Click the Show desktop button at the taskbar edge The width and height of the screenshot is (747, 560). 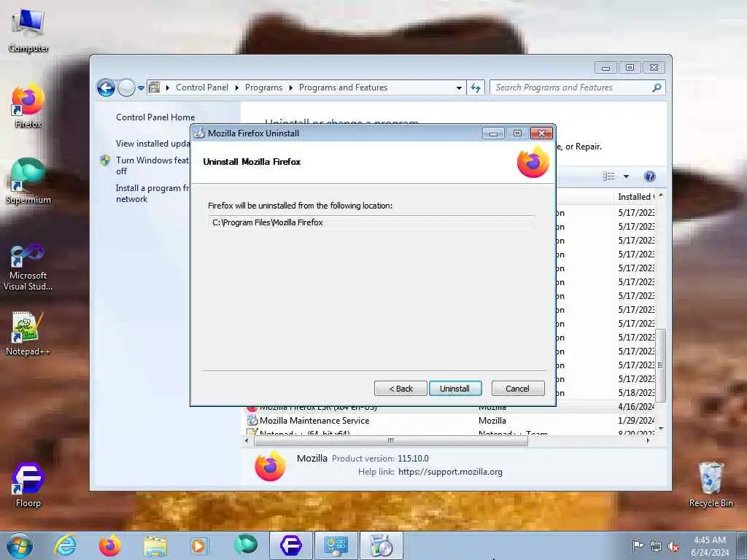pos(742,545)
